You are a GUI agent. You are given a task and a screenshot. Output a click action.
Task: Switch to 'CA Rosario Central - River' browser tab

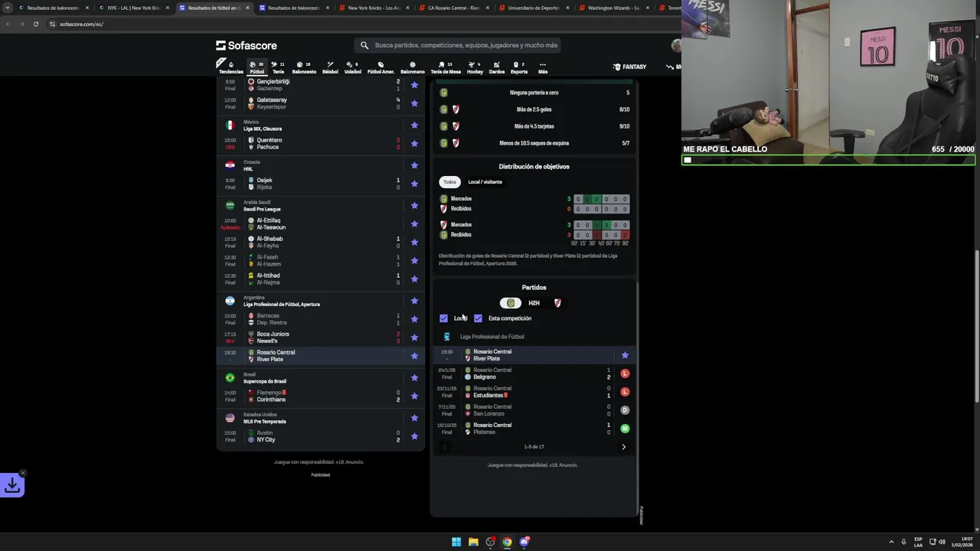pos(455,8)
